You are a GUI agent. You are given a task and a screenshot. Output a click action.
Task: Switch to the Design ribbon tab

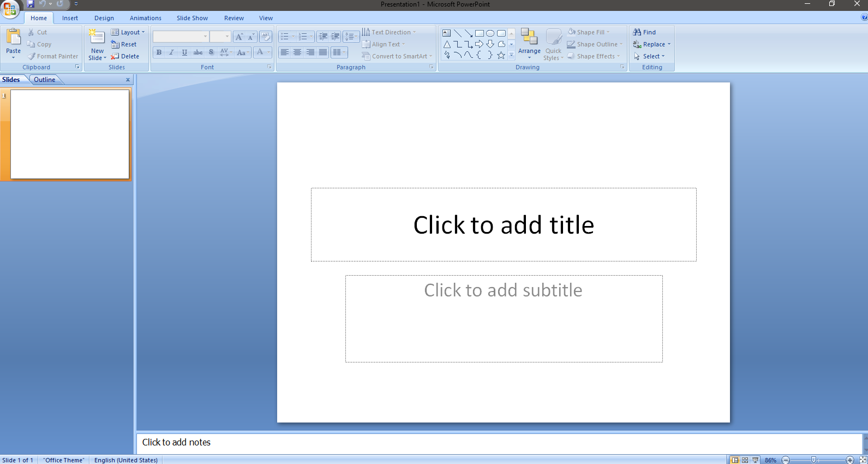tap(104, 18)
